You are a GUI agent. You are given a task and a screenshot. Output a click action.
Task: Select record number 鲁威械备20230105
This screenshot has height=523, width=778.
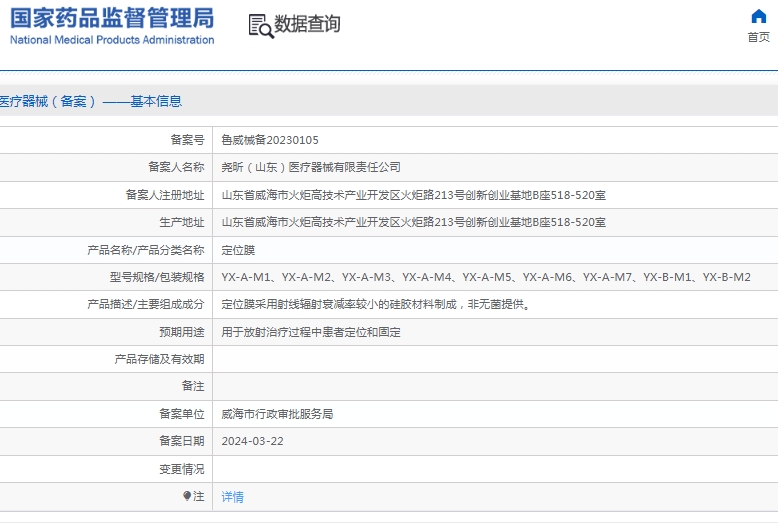coord(270,140)
